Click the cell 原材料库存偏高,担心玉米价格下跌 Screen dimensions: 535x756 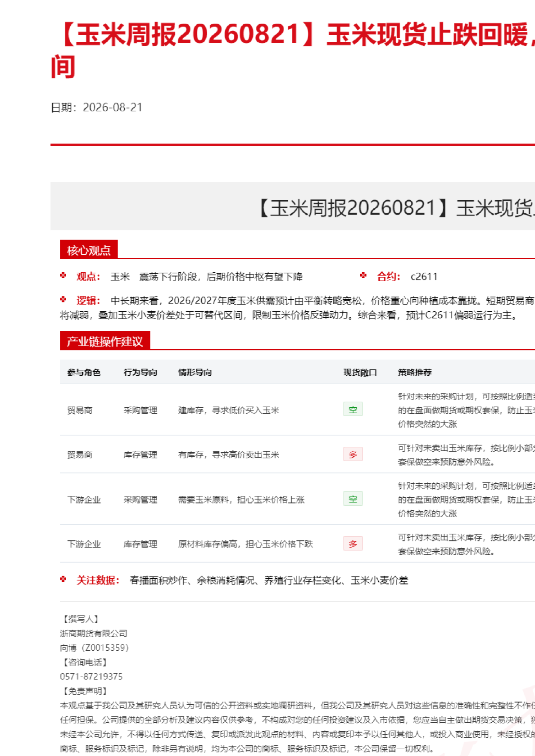click(245, 544)
